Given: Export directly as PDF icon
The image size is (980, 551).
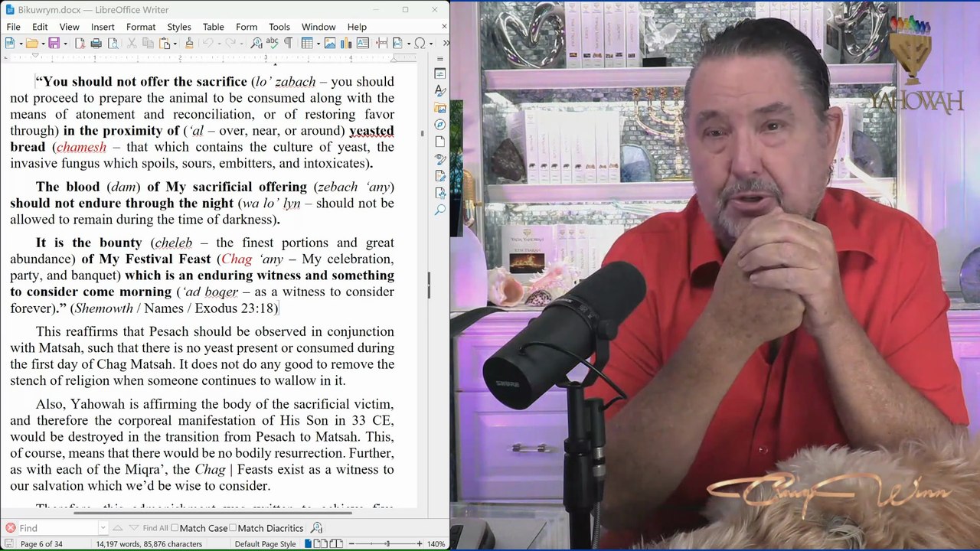Looking at the screenshot, I should coord(80,43).
